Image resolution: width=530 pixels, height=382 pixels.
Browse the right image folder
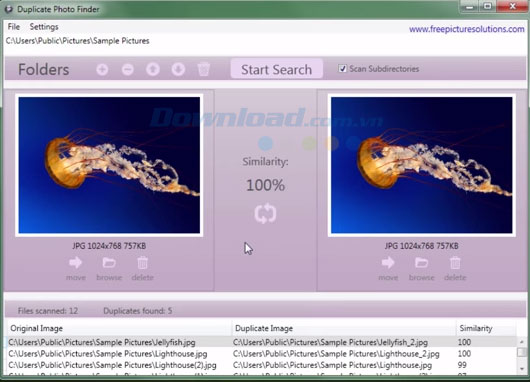421,268
